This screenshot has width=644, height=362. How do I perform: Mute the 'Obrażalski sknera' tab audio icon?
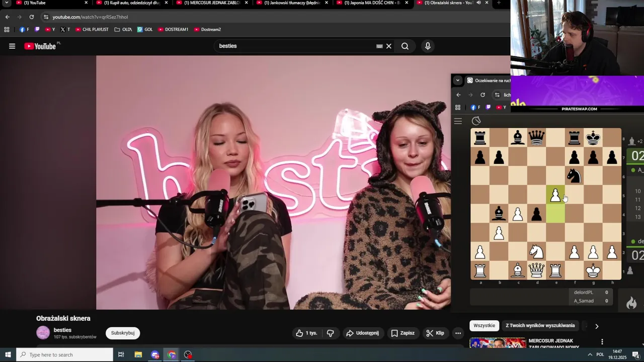pyautogui.click(x=478, y=3)
